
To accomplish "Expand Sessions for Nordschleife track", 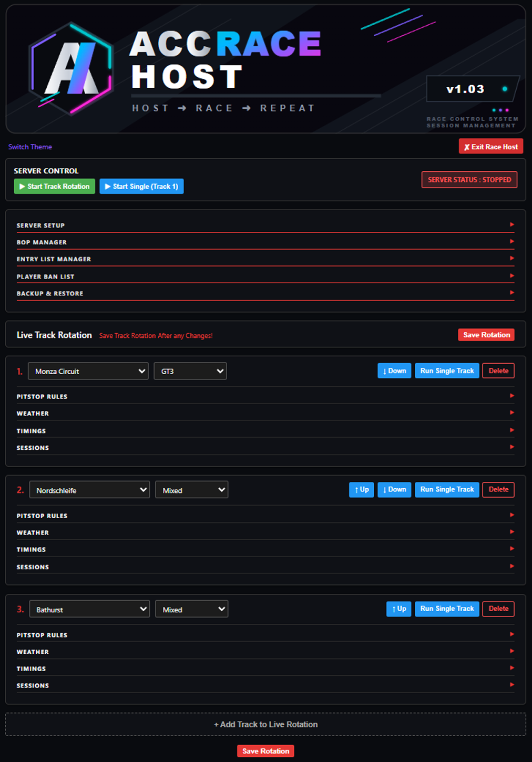I will (265, 567).
